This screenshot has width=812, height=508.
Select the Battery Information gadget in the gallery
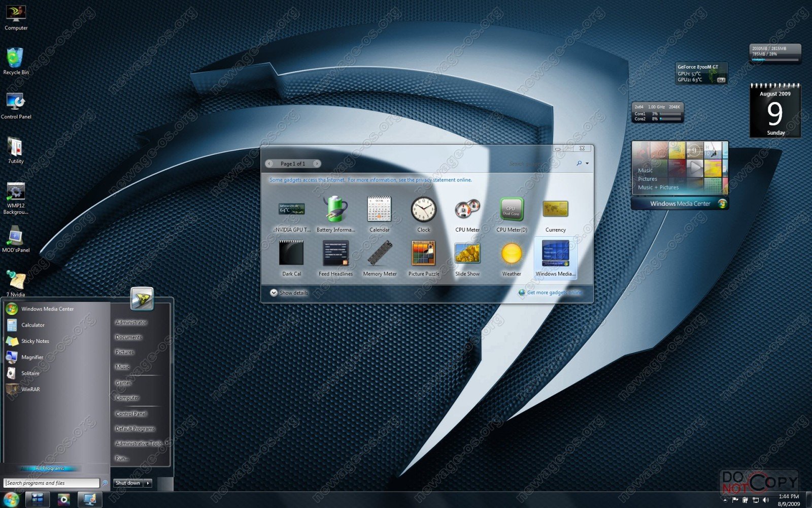(x=335, y=213)
